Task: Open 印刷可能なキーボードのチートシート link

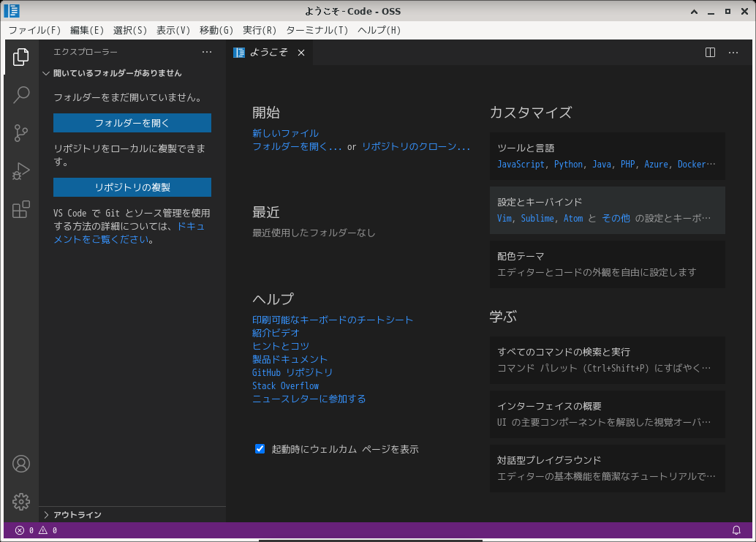Action: [333, 320]
